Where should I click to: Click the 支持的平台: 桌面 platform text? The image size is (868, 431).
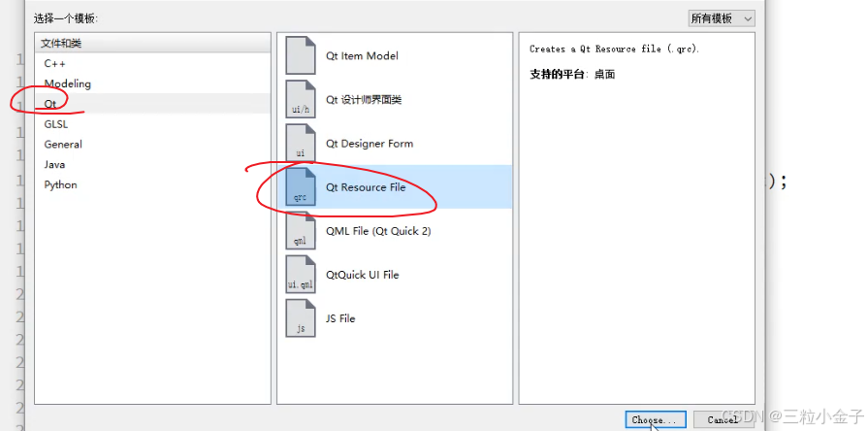click(x=572, y=74)
